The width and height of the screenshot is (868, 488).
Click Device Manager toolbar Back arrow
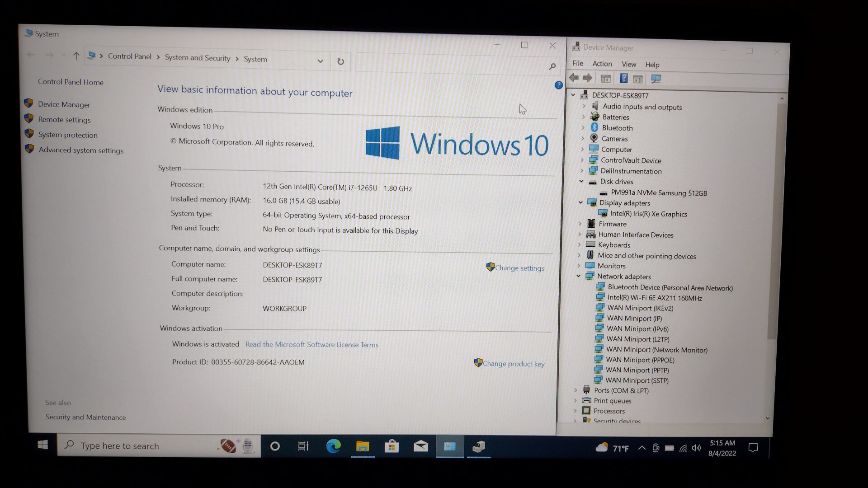[574, 78]
